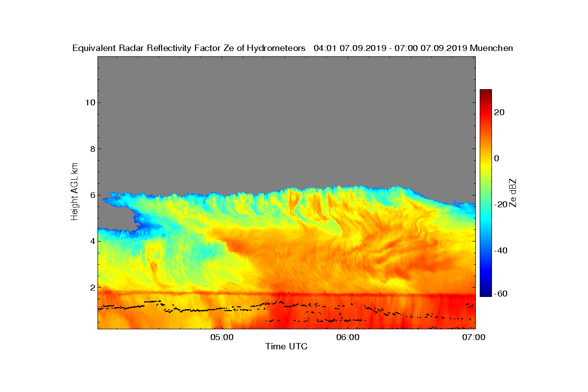Click the station name 'Muenchen' in title
Screen dimensions: 588x392
click(491, 48)
